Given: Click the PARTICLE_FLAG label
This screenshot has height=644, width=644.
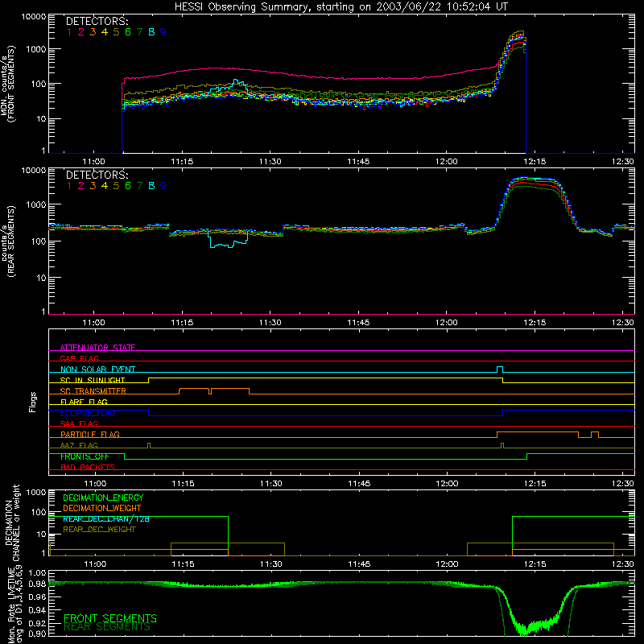Looking at the screenshot, I should pos(90,434).
